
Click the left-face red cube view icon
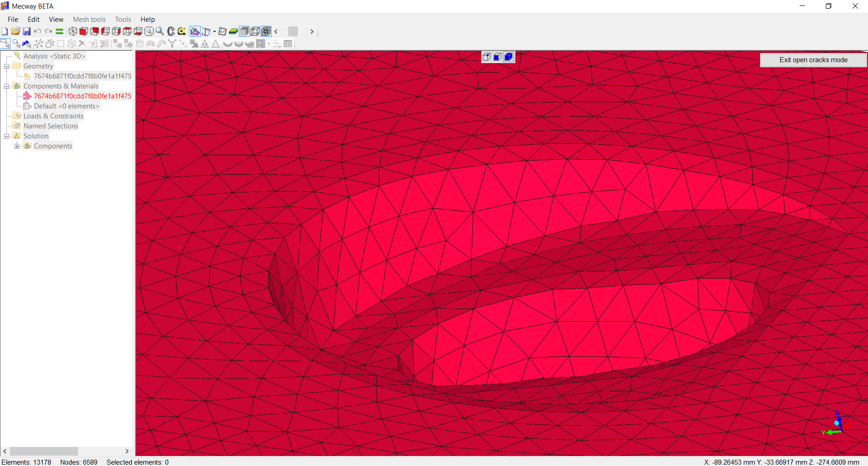click(105, 31)
